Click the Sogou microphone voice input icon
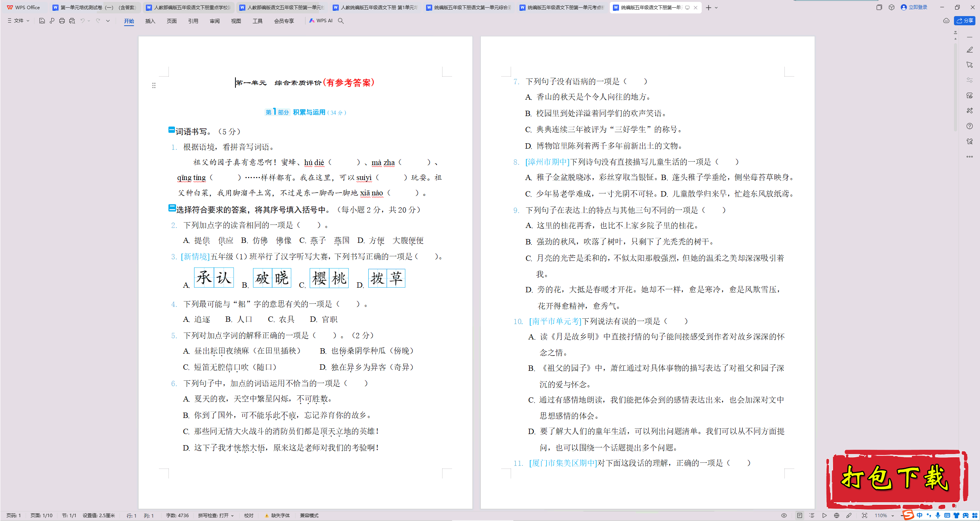The image size is (980, 521). 938,515
